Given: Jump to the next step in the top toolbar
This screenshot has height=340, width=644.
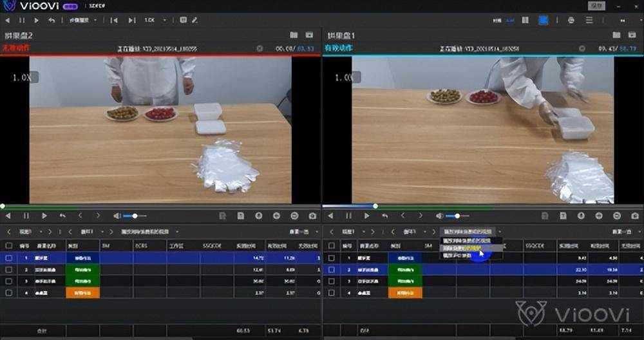Looking at the screenshot, I should 131,20.
